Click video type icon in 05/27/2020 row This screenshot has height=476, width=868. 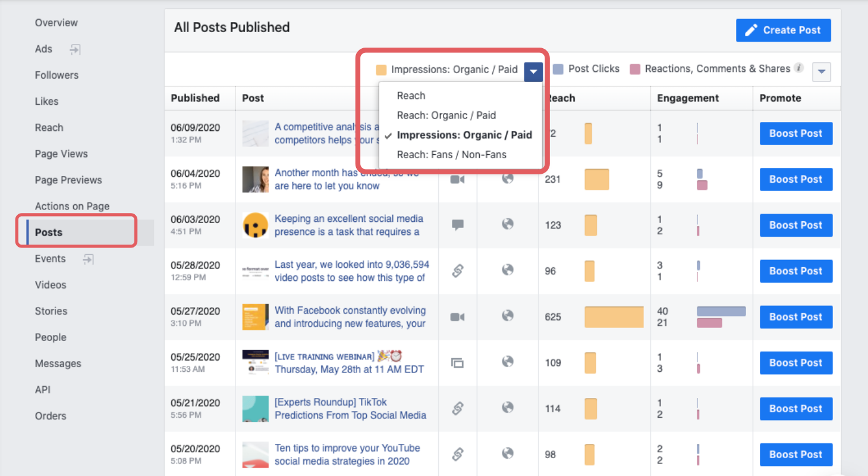(x=457, y=317)
